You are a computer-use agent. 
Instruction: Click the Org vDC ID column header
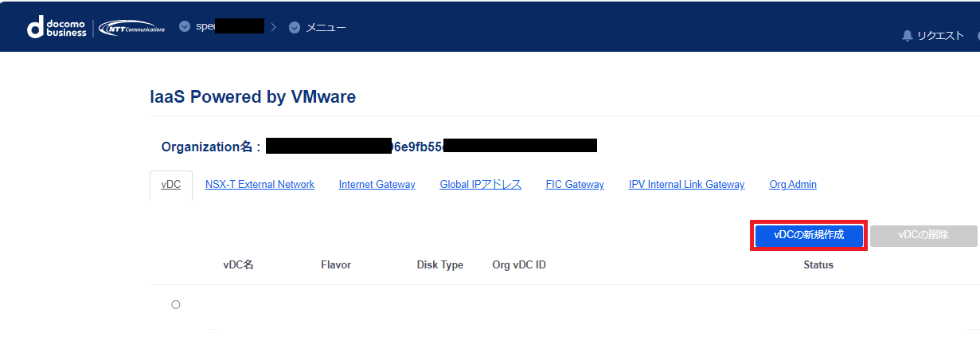point(519,264)
